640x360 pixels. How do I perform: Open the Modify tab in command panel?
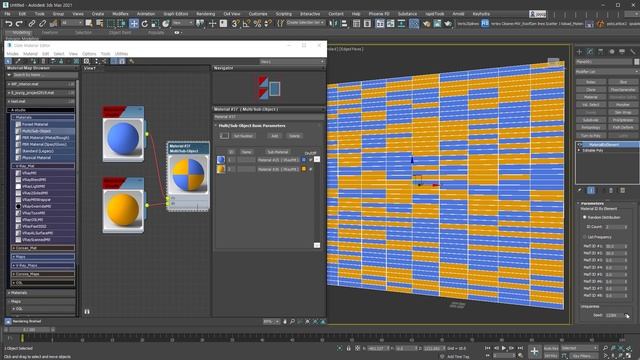(590, 52)
